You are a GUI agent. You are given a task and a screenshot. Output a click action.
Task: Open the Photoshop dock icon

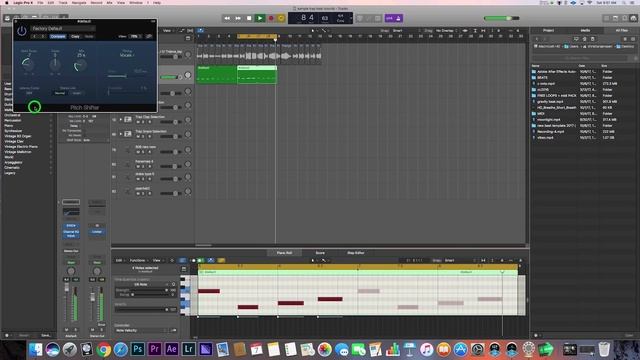pyautogui.click(x=138, y=349)
